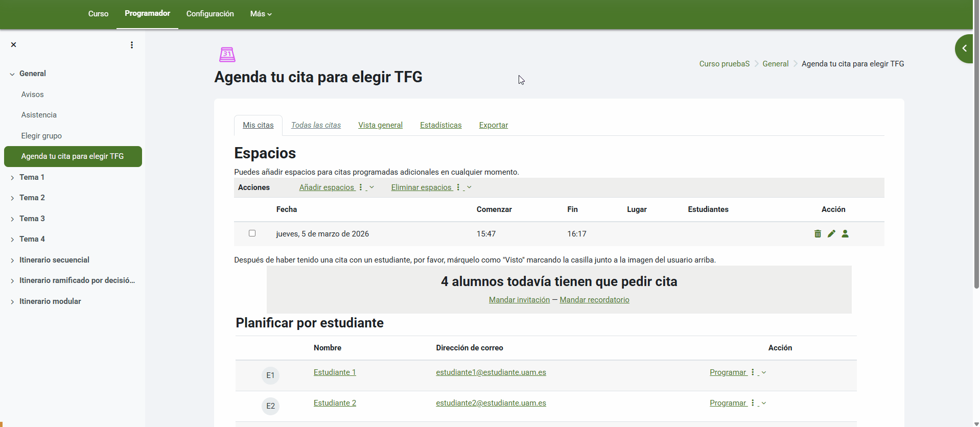
Task: Close the course index sidebar
Action: click(14, 45)
